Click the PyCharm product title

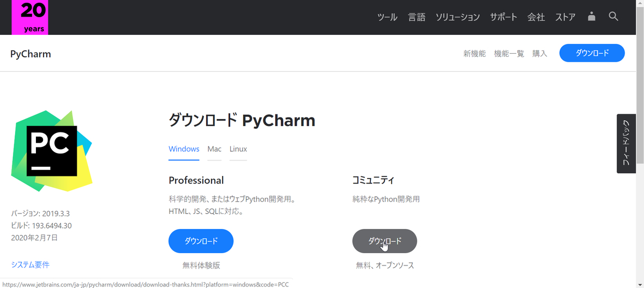31,54
